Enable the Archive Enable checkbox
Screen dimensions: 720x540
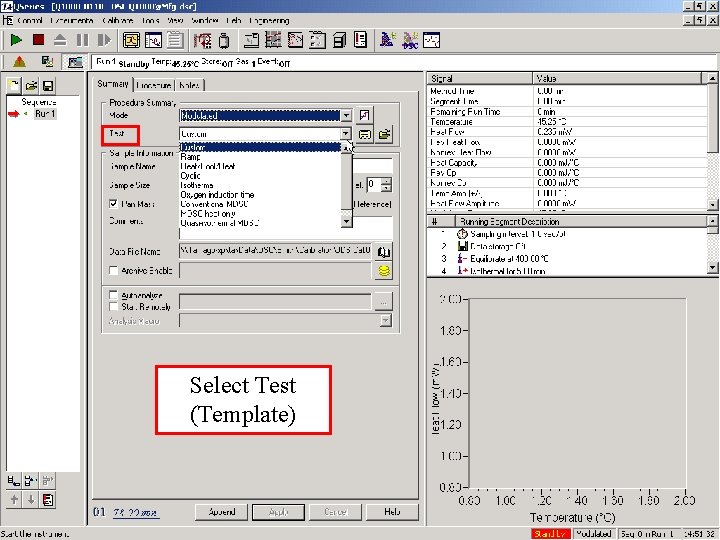(x=113, y=270)
